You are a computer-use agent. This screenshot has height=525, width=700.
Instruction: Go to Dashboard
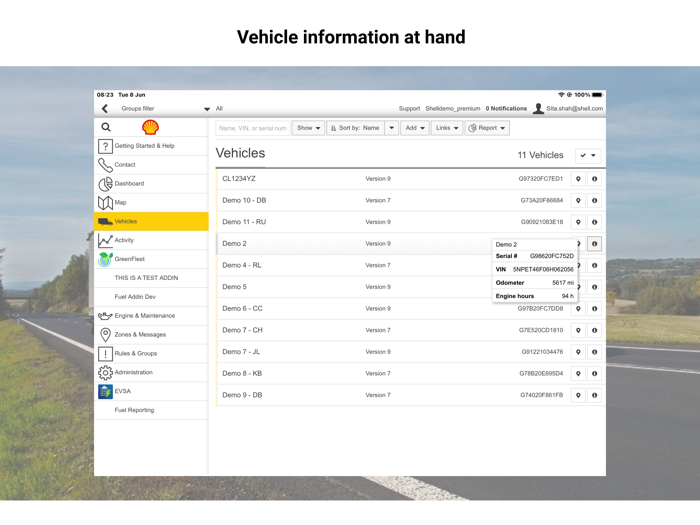151,183
